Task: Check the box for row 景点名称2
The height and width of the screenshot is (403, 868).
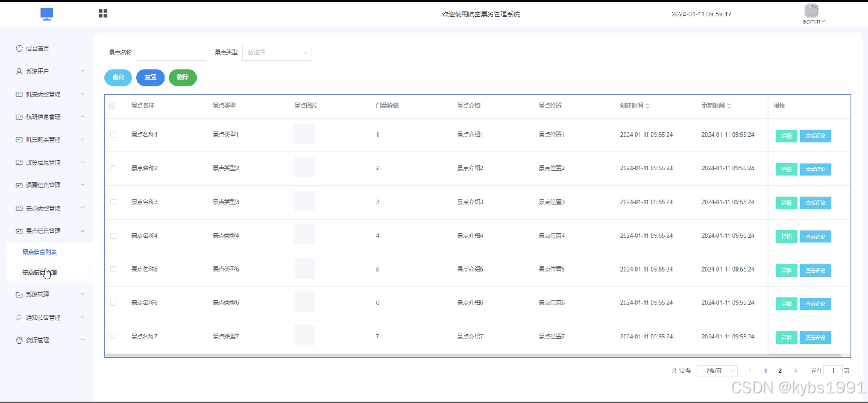Action: click(113, 168)
